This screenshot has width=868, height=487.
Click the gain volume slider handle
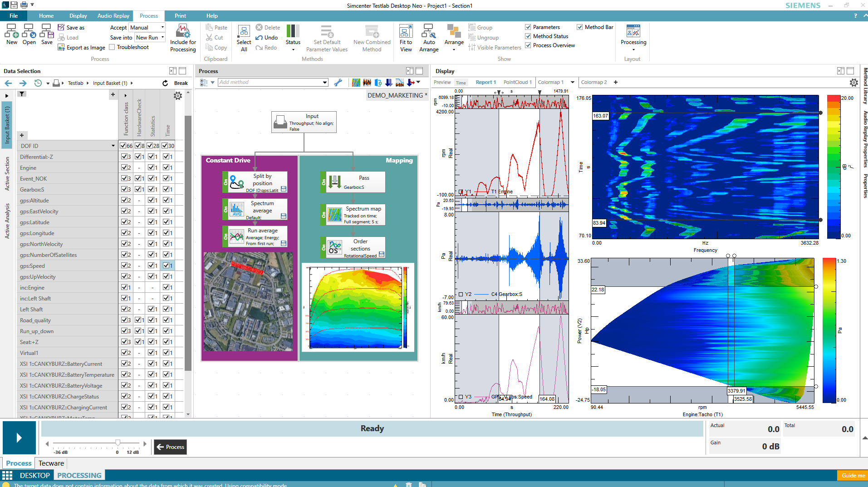[118, 443]
